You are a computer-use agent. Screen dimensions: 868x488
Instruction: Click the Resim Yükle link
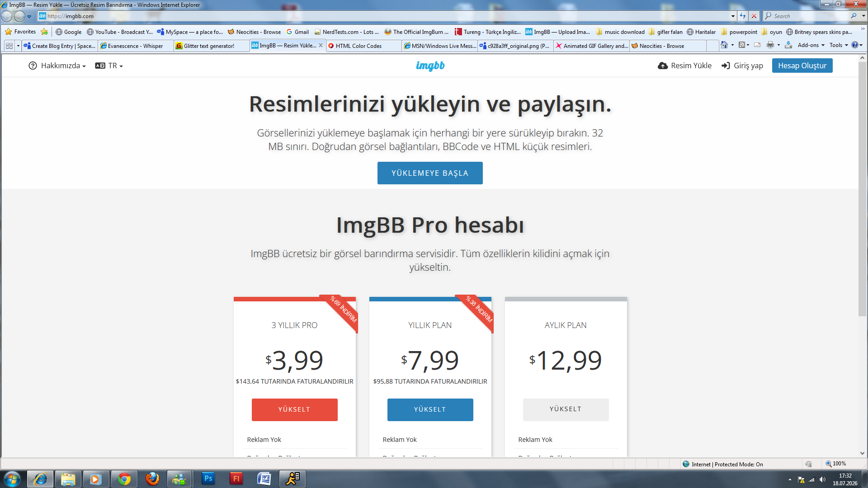click(x=684, y=66)
